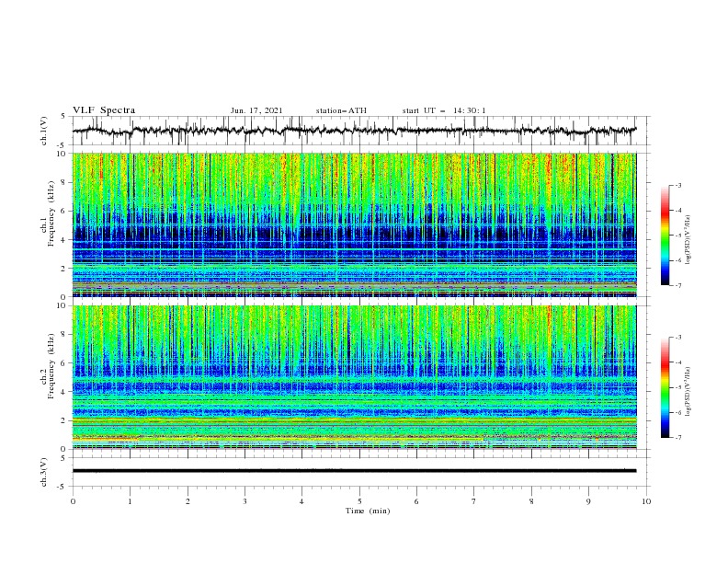This screenshot has width=728, height=563.
Task: Click the time axis tick label "0"
Action: pyautogui.click(x=73, y=501)
